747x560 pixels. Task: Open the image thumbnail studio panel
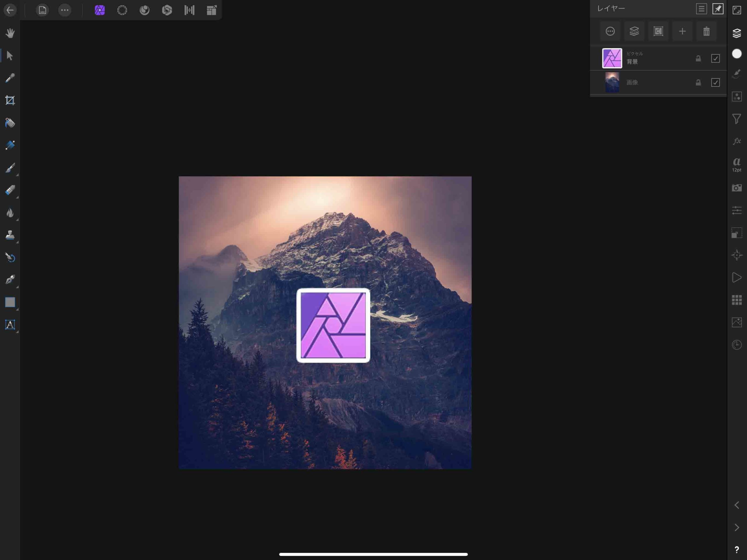coord(736,322)
